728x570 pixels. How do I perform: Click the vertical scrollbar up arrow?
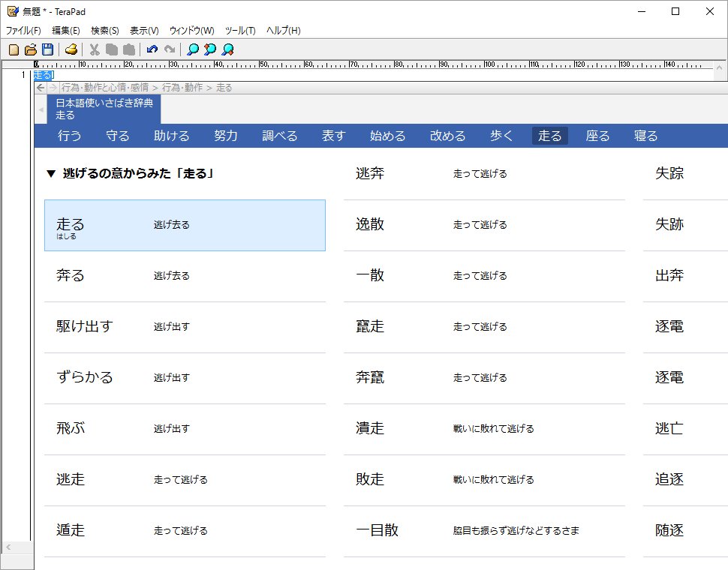[719, 67]
